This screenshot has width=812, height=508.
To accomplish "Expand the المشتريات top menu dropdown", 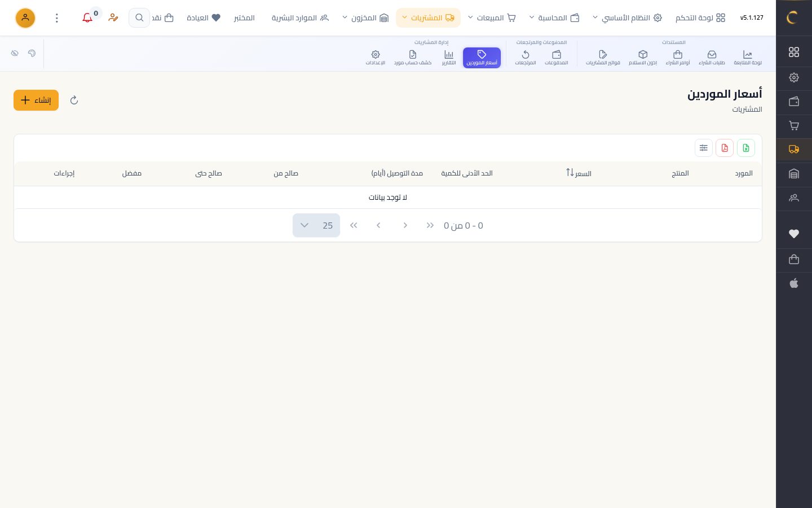I will pos(429,18).
